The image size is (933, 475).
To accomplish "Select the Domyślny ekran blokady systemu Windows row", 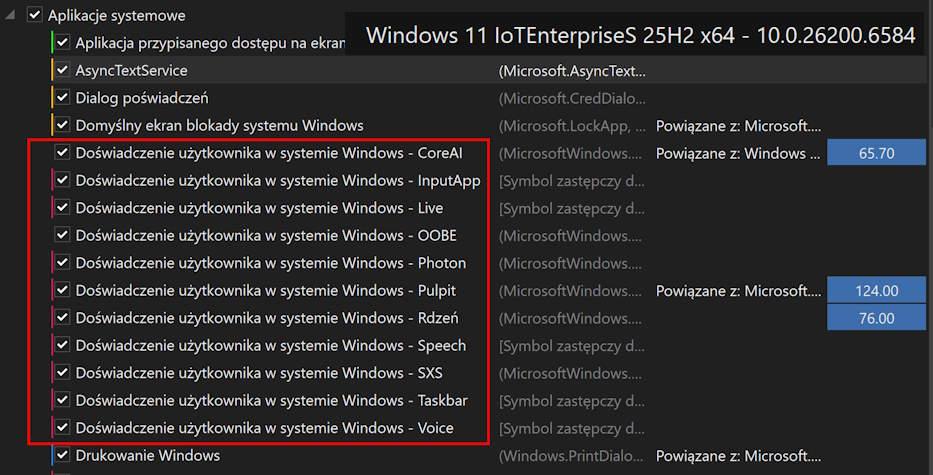I will 219,126.
